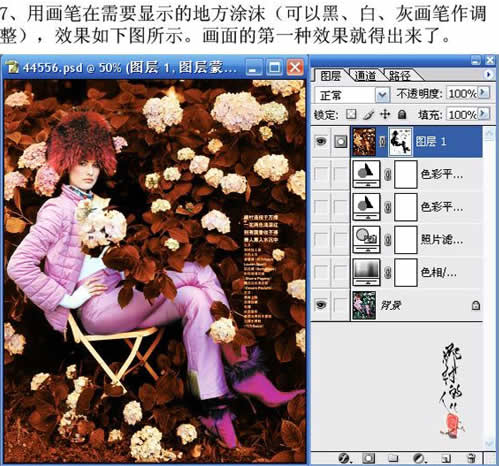Create a new layer group
The height and width of the screenshot is (466, 499).
tap(393, 458)
